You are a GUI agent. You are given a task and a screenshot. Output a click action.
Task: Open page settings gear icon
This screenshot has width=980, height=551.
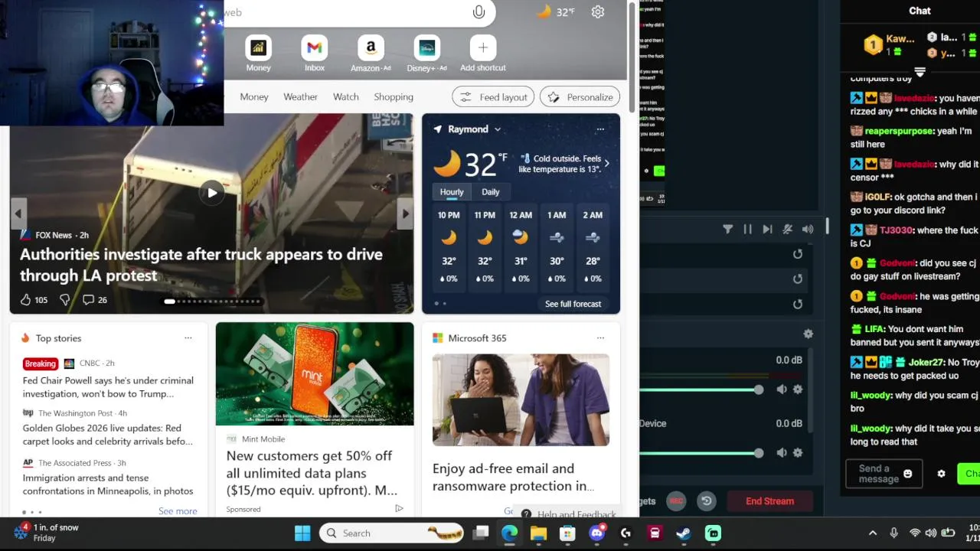[598, 12]
